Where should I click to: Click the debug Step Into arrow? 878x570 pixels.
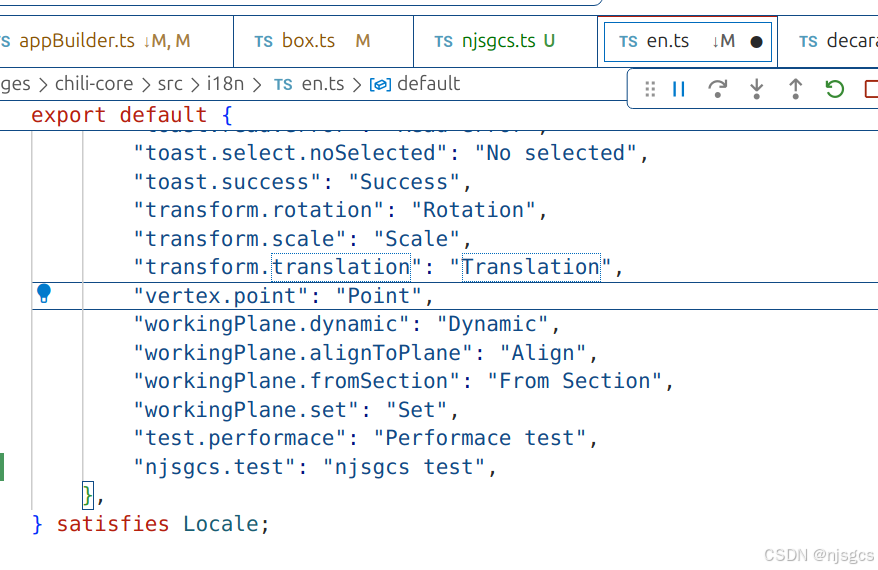click(756, 89)
